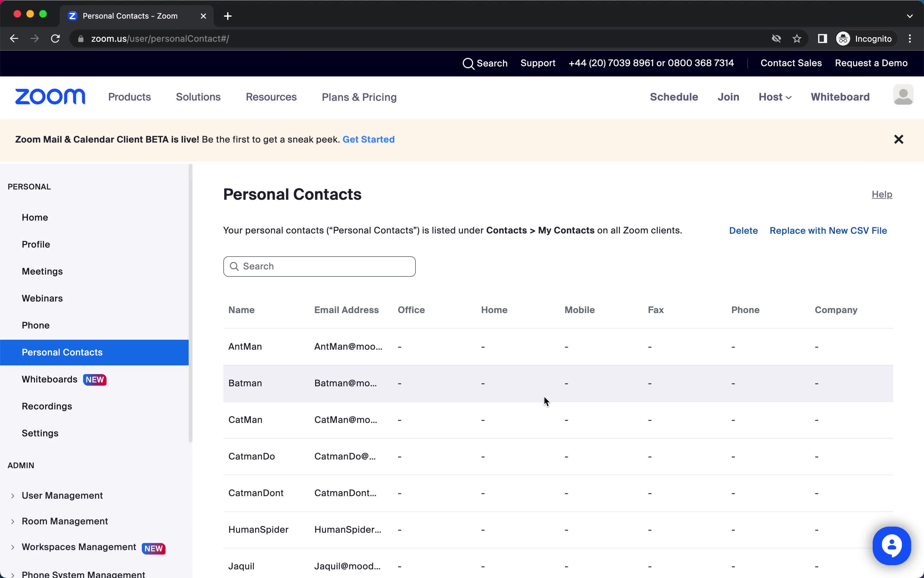Screen dimensions: 924x578
Task: Expand Workspaces Management section
Action: click(x=13, y=547)
